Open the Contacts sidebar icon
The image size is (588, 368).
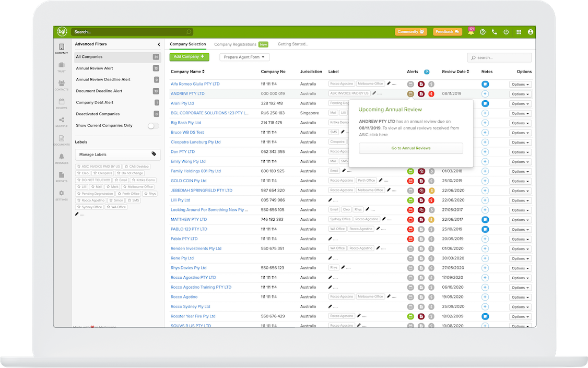point(62,85)
